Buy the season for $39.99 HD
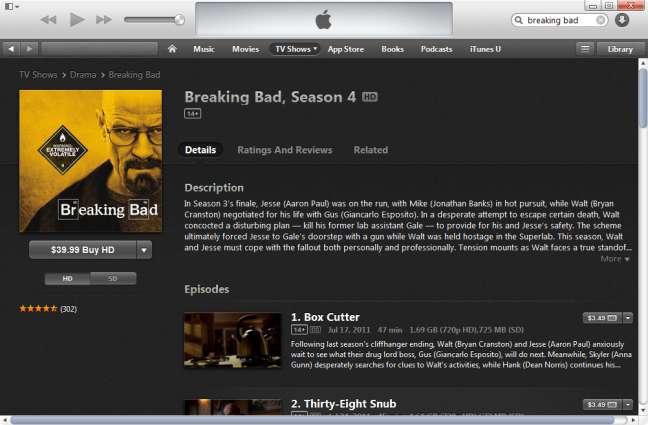The height and width of the screenshot is (425, 648). tap(83, 250)
